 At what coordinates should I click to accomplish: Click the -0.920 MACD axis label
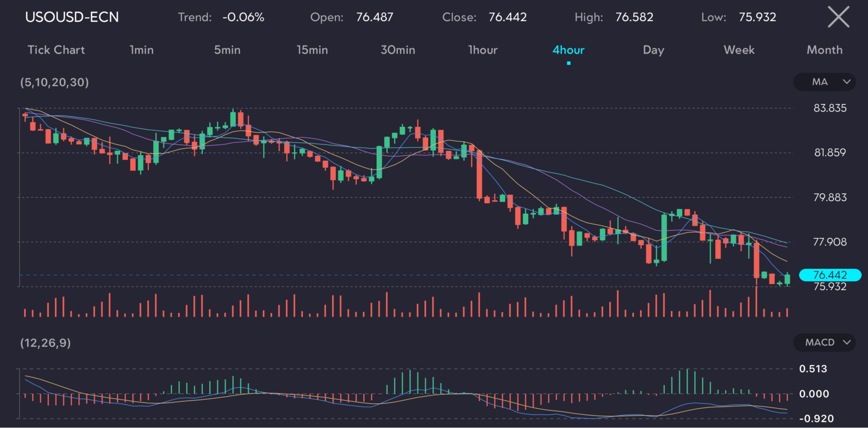(x=816, y=419)
